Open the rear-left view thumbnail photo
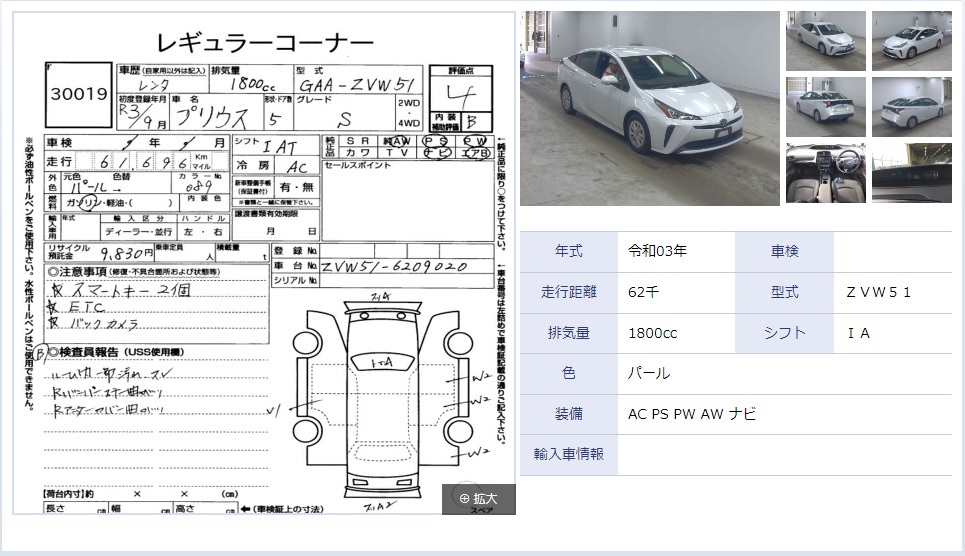Image resolution: width=965 pixels, height=556 pixels. 825,107
